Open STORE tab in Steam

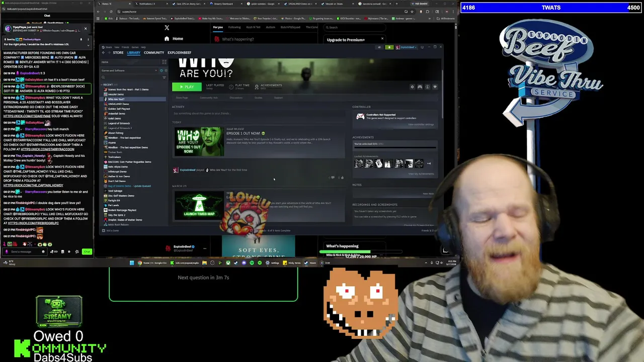click(118, 53)
